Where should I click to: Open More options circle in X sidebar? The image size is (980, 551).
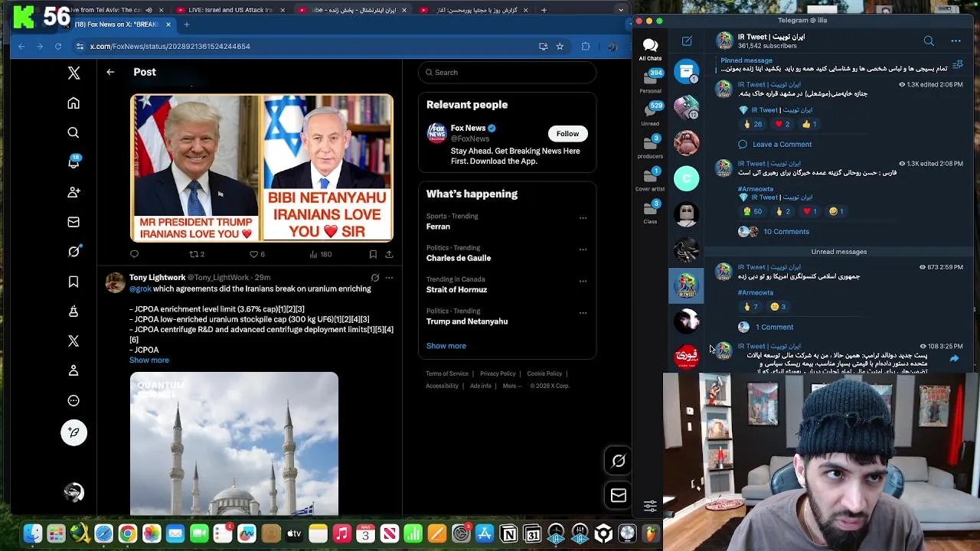[x=73, y=400]
